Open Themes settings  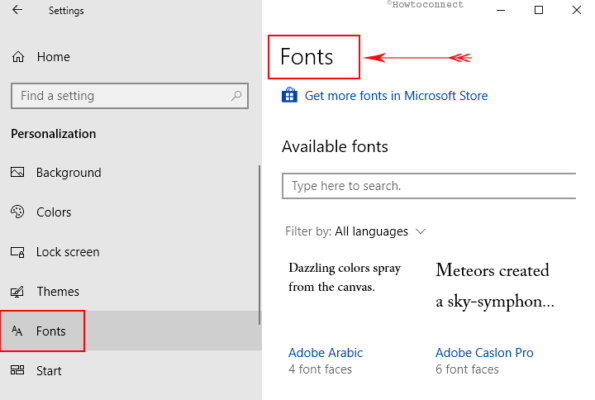(x=58, y=291)
